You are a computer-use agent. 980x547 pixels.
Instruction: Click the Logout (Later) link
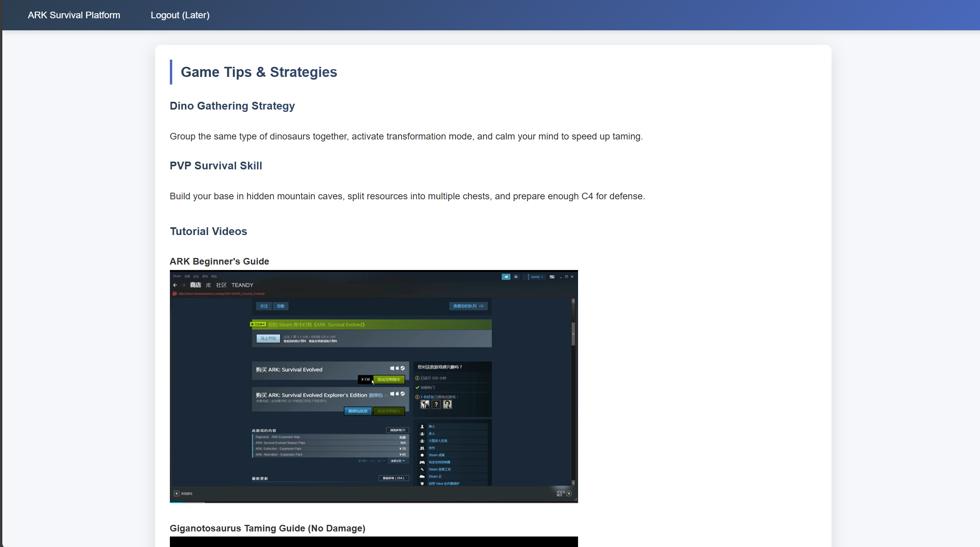[x=180, y=15]
